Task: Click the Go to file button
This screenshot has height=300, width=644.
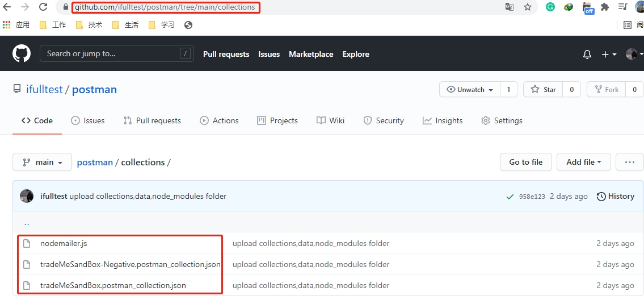Action: point(526,162)
